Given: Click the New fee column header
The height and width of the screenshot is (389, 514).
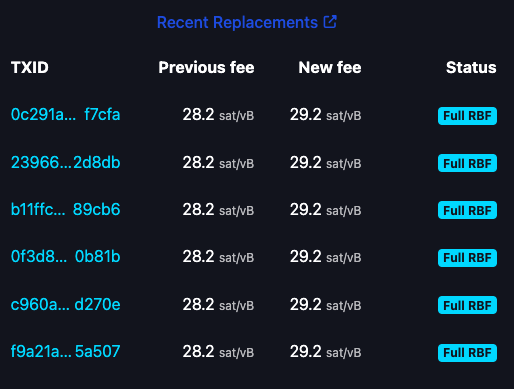Looking at the screenshot, I should [x=330, y=68].
